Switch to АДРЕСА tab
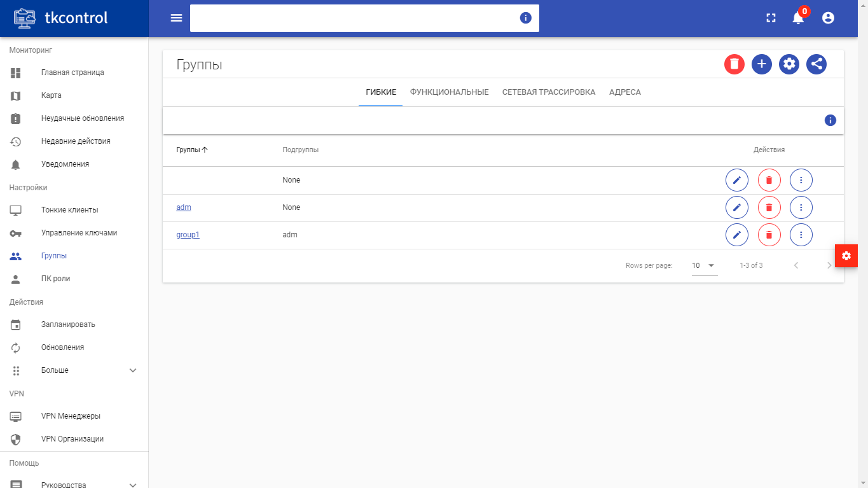This screenshot has height=488, width=868. pyautogui.click(x=625, y=92)
